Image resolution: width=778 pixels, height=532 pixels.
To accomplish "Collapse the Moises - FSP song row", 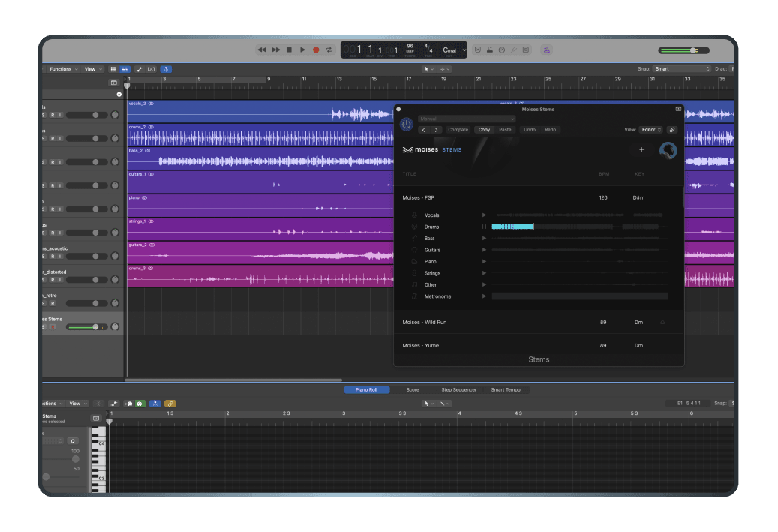I will [539, 197].
